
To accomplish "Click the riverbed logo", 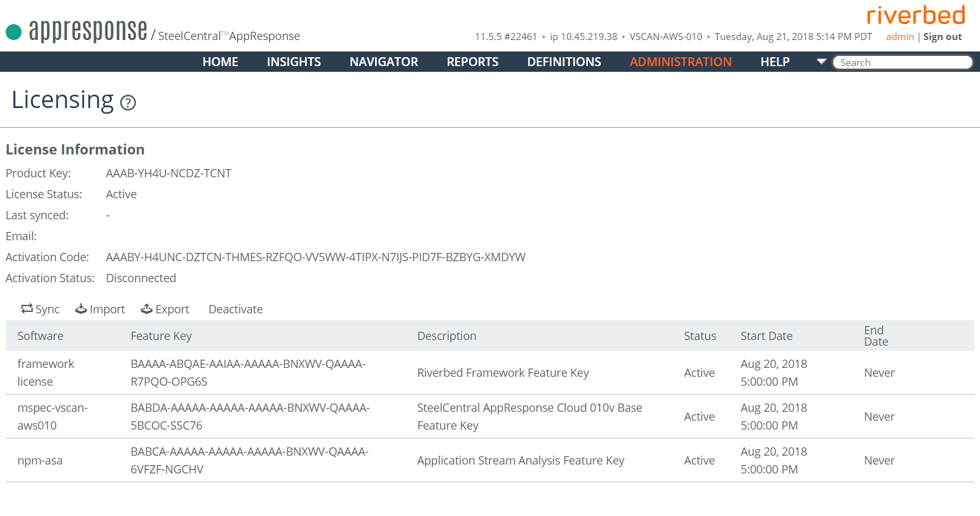I will coord(916,15).
